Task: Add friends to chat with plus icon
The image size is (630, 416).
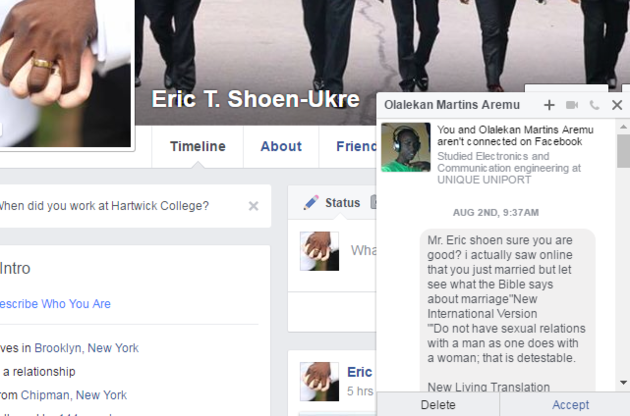Action: click(x=549, y=105)
